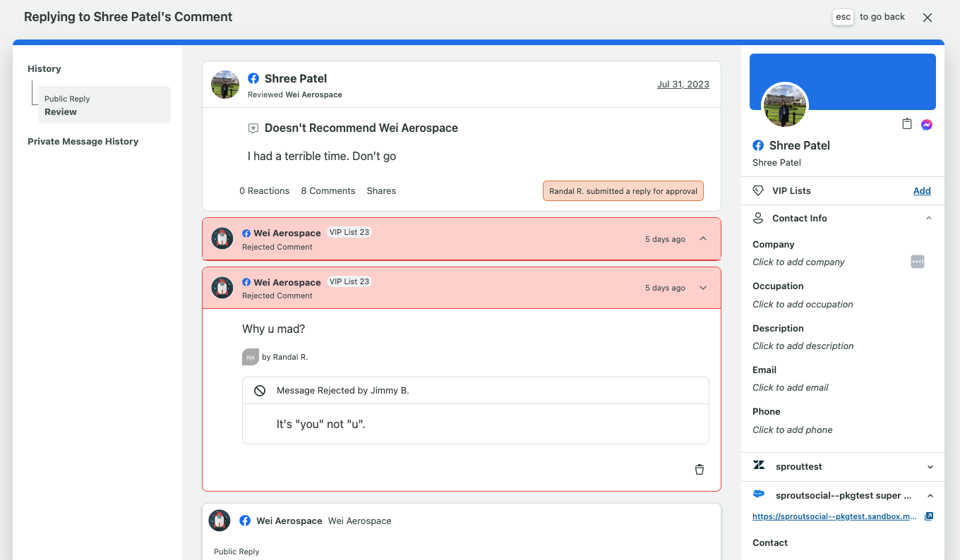Open the clipboard icon under profile banner
The image size is (960, 560).
(x=907, y=124)
